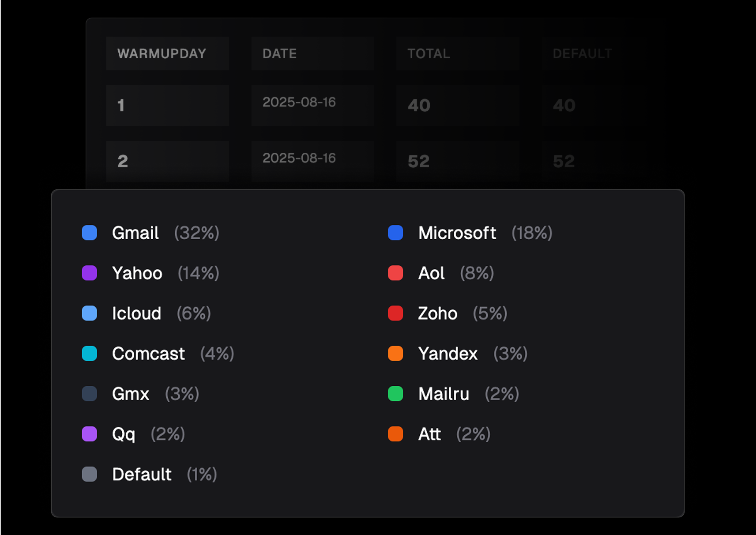This screenshot has width=756, height=535.
Task: Select the green Mailru legend swatch
Action: (395, 393)
